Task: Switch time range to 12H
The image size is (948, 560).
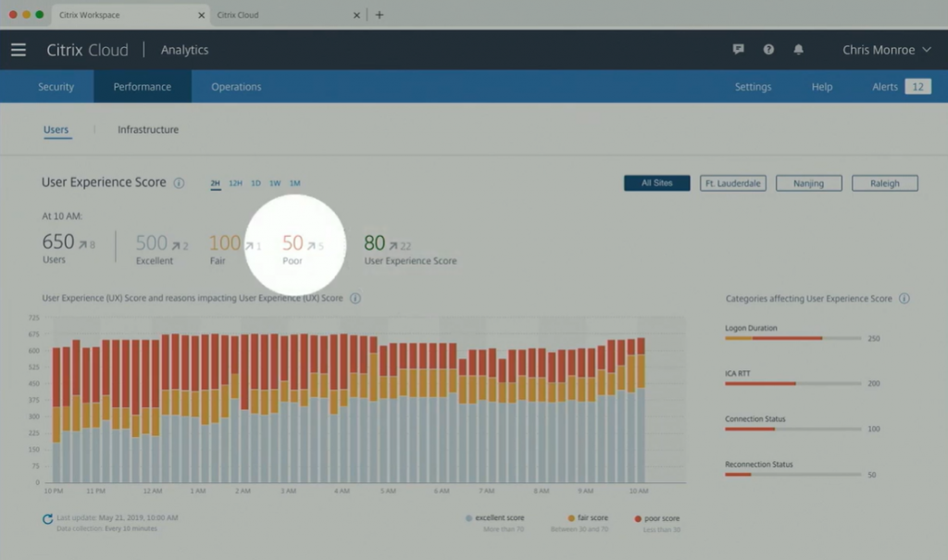Action: 235,183
